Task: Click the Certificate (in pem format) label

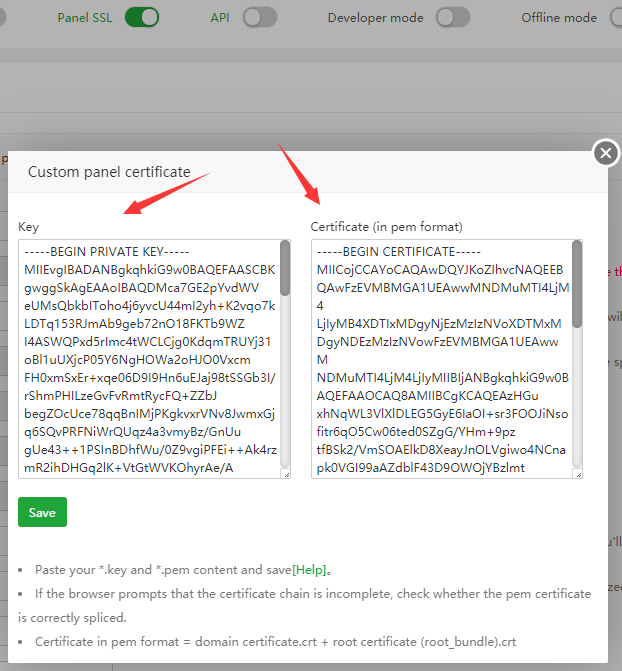Action: tap(387, 227)
